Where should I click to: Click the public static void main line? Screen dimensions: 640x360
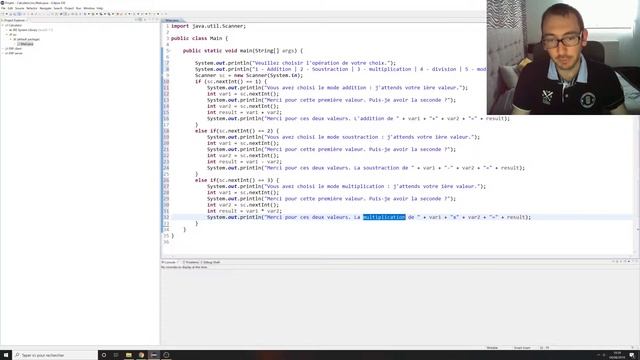tap(243, 51)
